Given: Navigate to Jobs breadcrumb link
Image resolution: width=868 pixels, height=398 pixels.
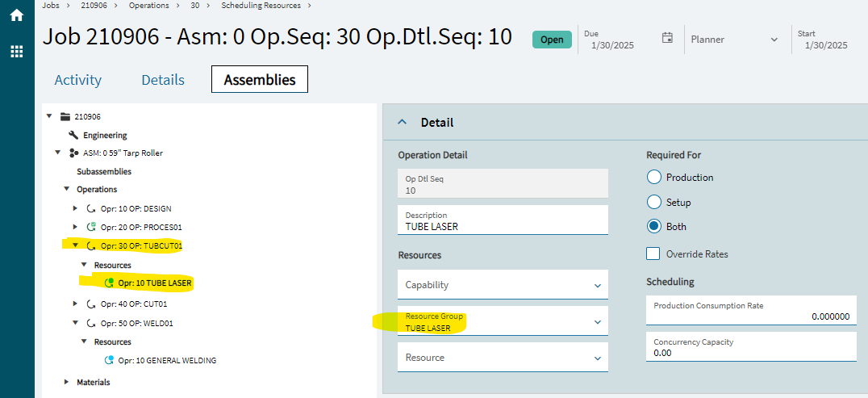Looking at the screenshot, I should tap(50, 6).
